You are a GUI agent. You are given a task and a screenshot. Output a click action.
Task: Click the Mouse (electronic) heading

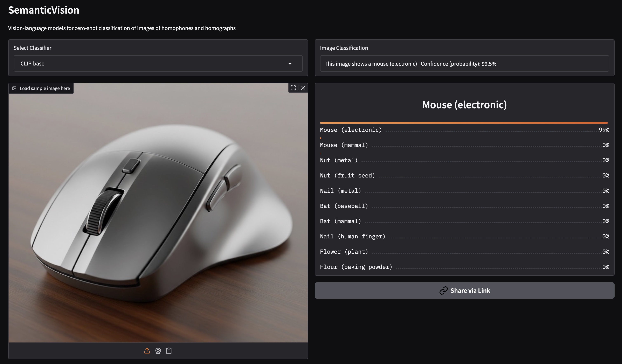[464, 105]
